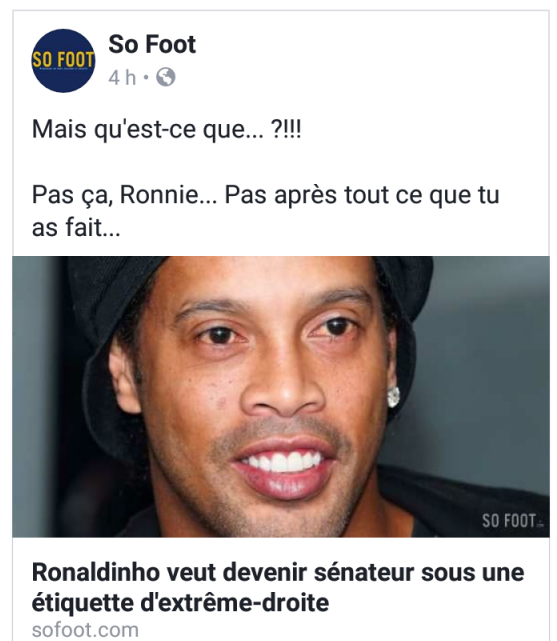Tap the diamond earring in the article photo

[393, 397]
